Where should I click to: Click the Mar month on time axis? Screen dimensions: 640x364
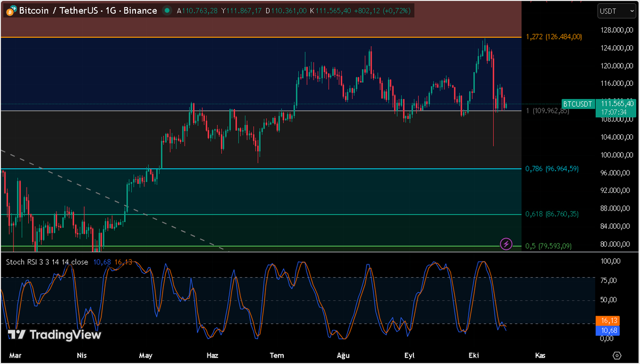pyautogui.click(x=15, y=355)
